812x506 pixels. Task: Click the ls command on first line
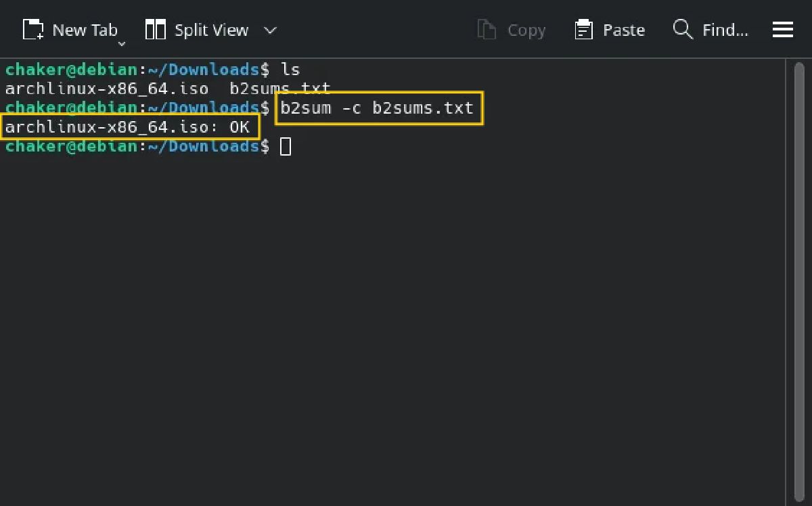(290, 70)
